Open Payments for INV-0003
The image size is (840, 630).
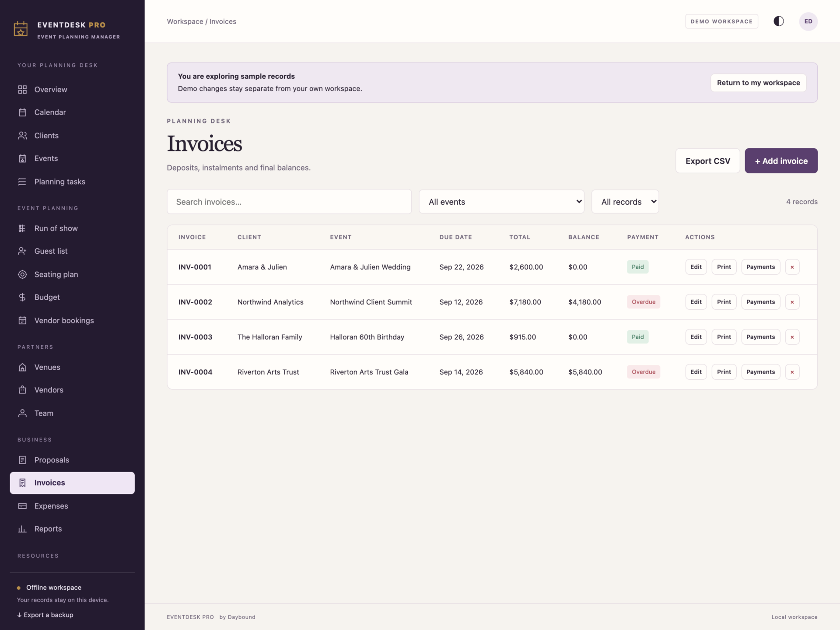point(760,337)
